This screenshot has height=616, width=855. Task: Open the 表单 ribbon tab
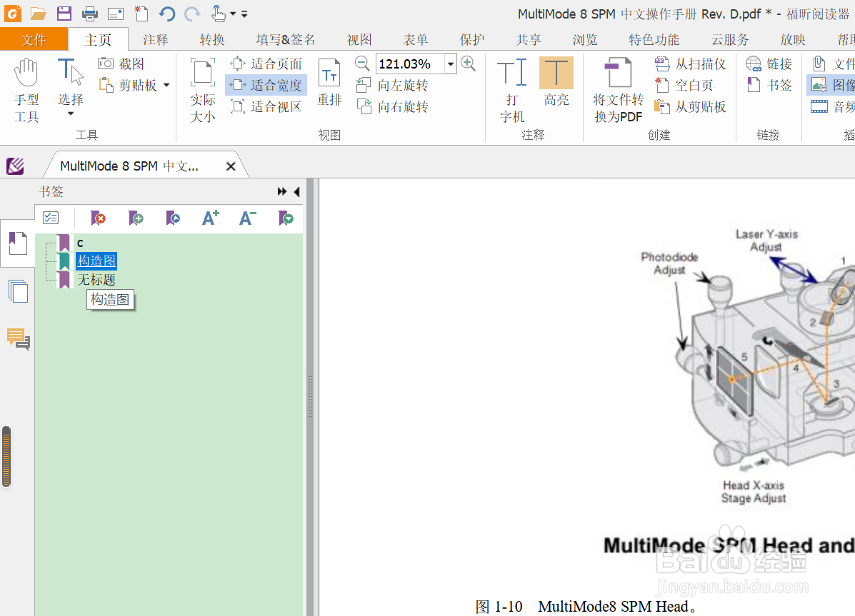[416, 39]
